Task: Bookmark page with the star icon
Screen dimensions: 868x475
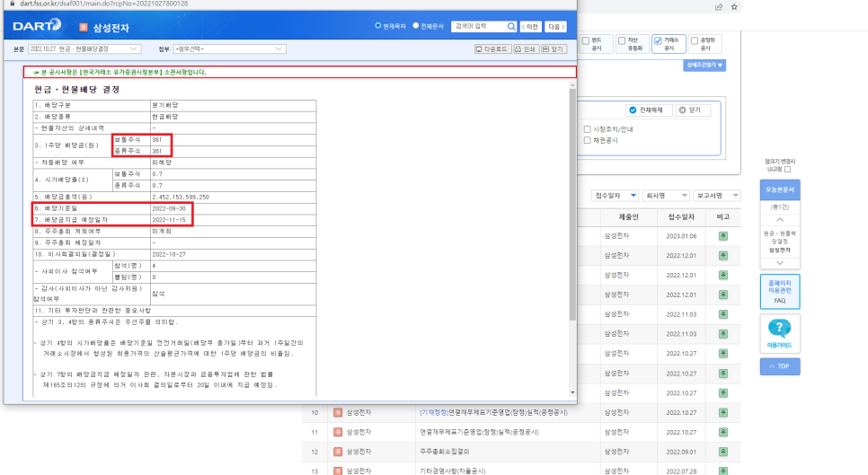Action: pos(734,6)
